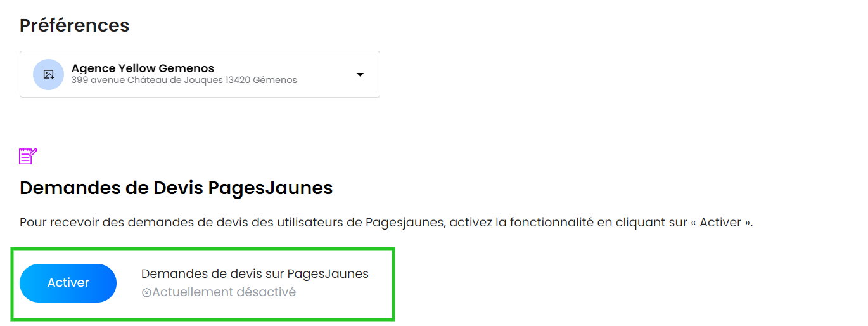Click the purple notepad with pencil icon
Viewport: 868px width, 326px height.
[x=29, y=156]
